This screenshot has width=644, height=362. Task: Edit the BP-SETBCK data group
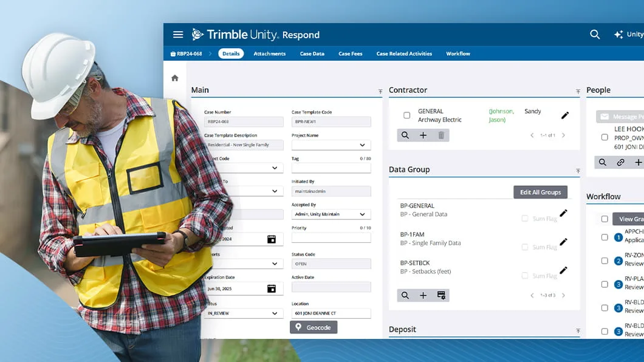[564, 270]
